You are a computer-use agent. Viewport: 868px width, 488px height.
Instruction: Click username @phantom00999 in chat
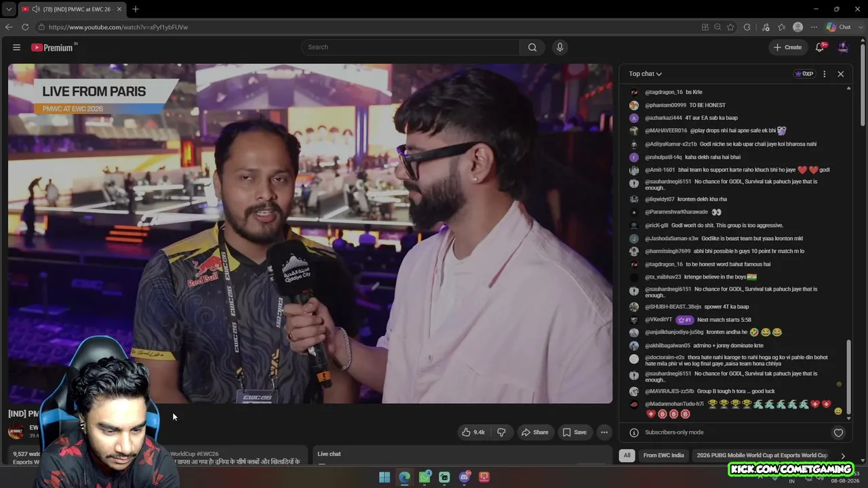tap(665, 105)
